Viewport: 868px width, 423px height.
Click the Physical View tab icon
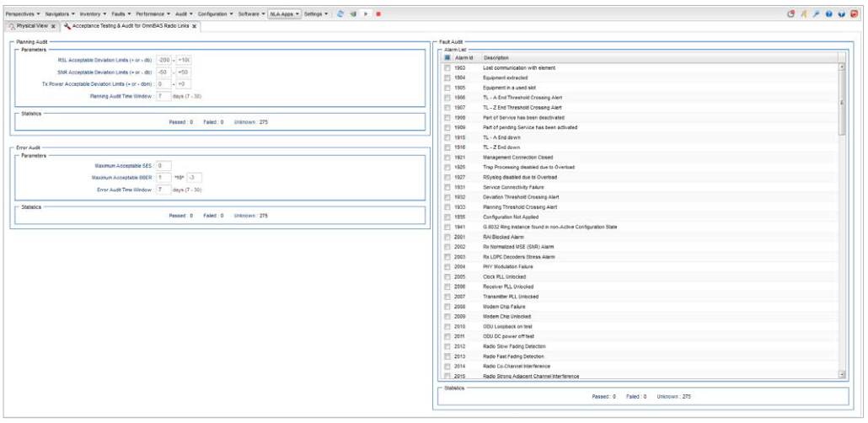(12, 26)
